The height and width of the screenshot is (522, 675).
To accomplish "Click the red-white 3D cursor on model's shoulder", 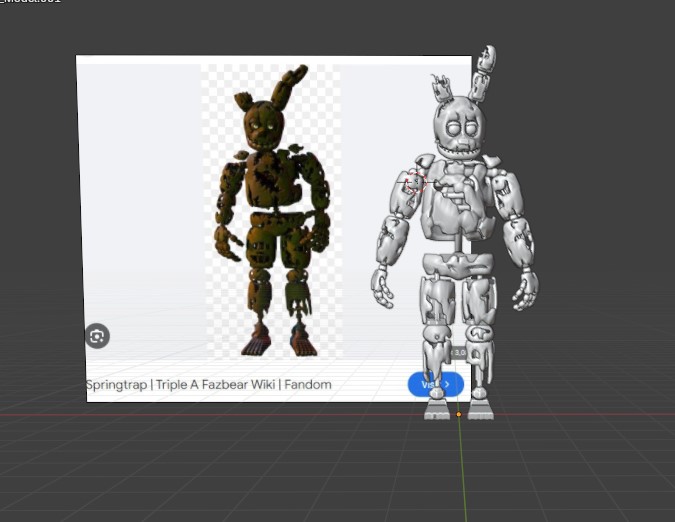I will click(415, 182).
